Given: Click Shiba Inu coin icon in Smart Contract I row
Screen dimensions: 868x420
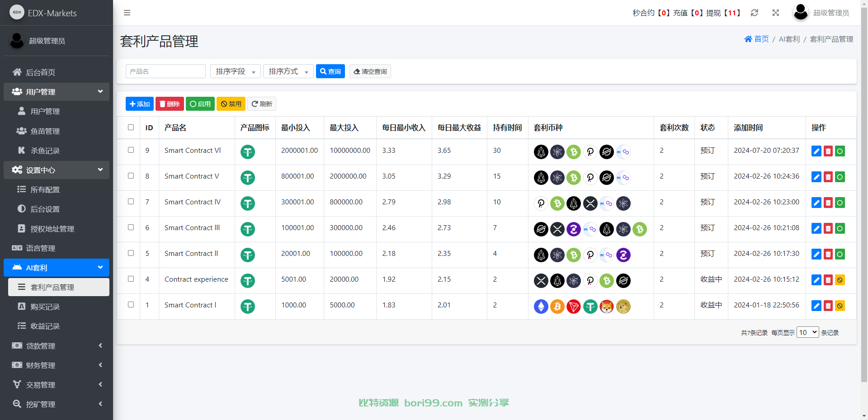Looking at the screenshot, I should click(607, 307).
